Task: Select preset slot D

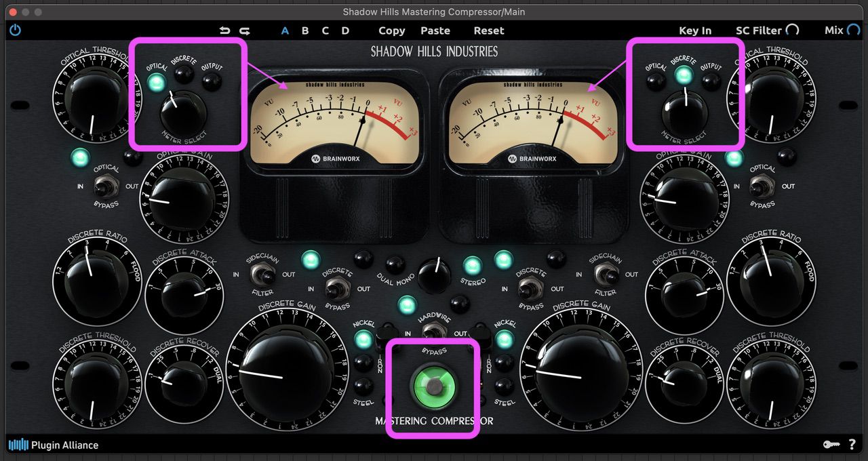Action: click(345, 31)
